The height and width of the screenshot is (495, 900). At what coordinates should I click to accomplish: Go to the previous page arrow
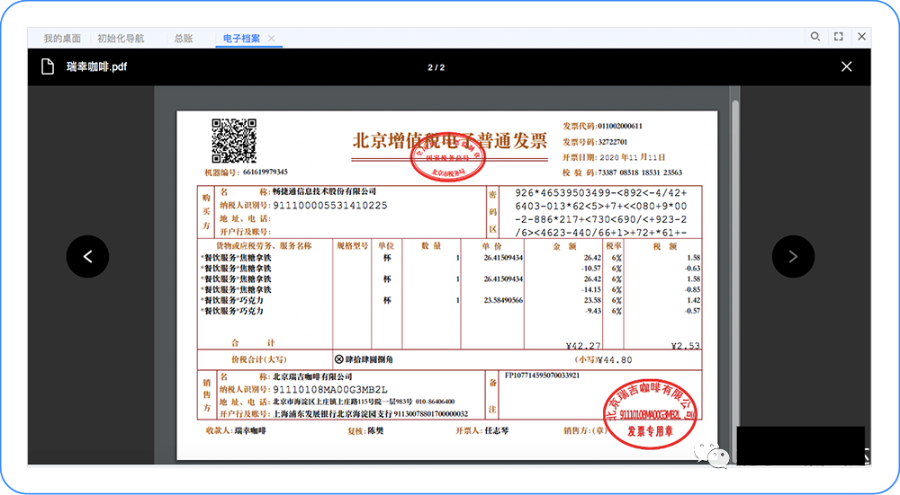click(x=88, y=257)
